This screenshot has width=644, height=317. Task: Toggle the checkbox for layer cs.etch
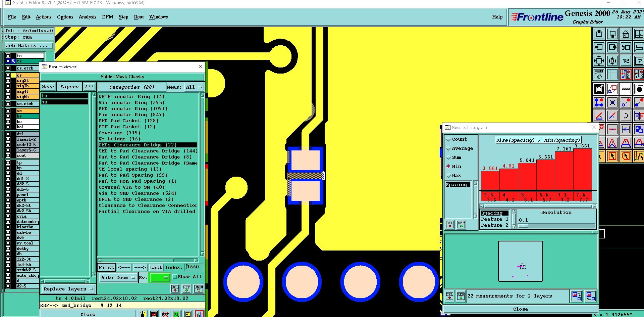[x=8, y=68]
